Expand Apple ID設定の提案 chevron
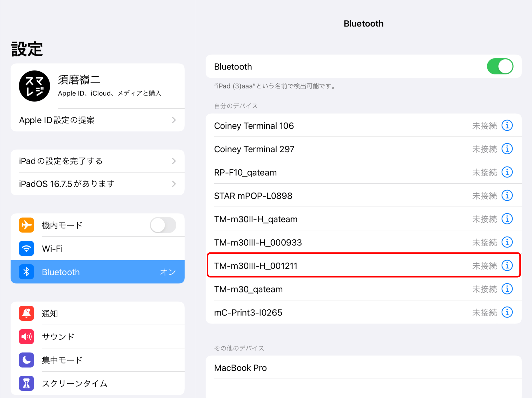Screen dimensions: 532x398 (x=174, y=120)
